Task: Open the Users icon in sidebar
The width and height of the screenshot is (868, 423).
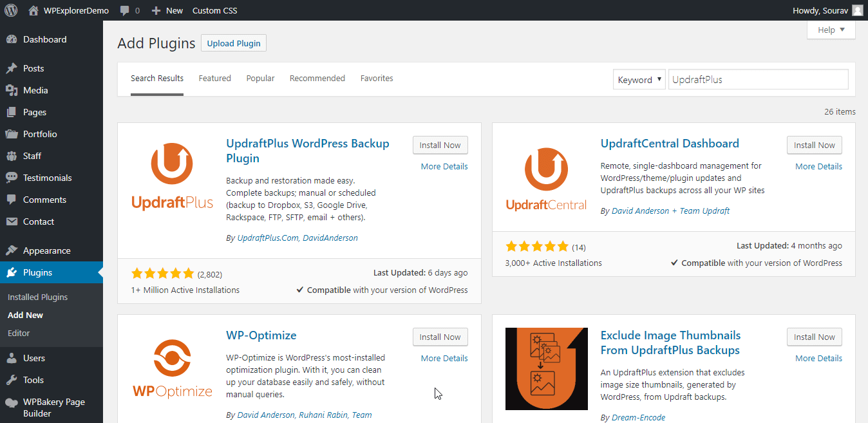Action: click(x=14, y=358)
